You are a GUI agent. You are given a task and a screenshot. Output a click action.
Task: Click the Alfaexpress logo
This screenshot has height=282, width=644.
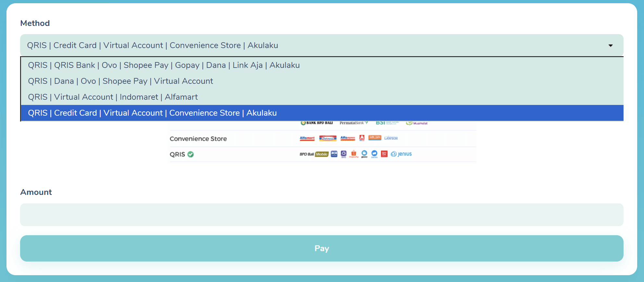(x=348, y=138)
